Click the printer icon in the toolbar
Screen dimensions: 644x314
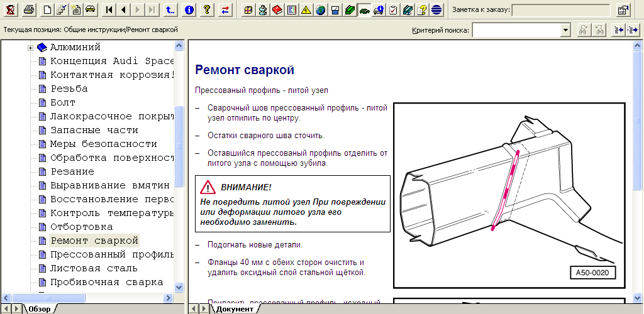pyautogui.click(x=28, y=9)
